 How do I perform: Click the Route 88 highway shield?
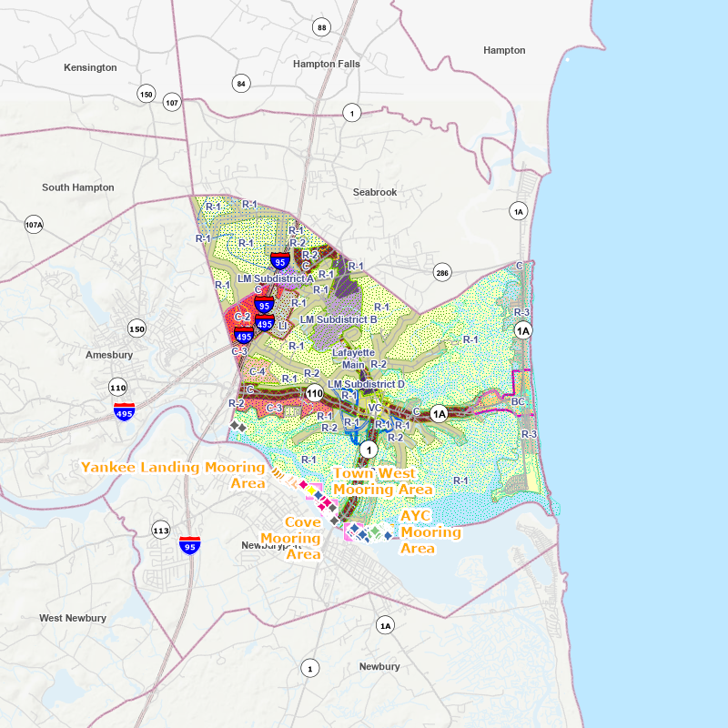coord(321,27)
